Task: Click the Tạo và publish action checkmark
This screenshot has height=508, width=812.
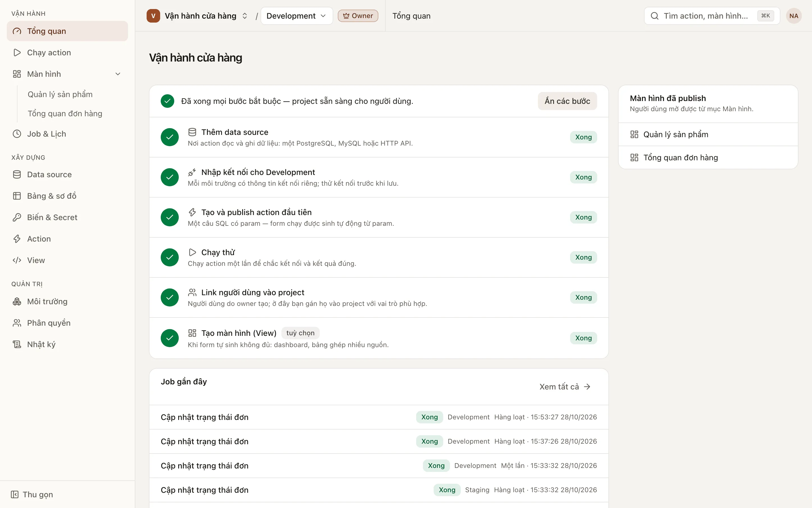Action: point(170,217)
